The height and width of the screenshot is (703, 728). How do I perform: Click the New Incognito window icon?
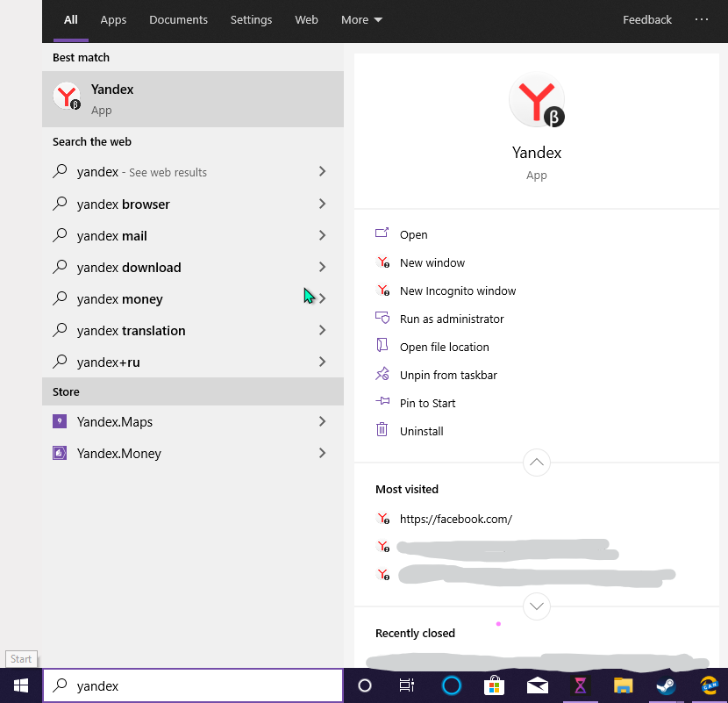tap(382, 291)
